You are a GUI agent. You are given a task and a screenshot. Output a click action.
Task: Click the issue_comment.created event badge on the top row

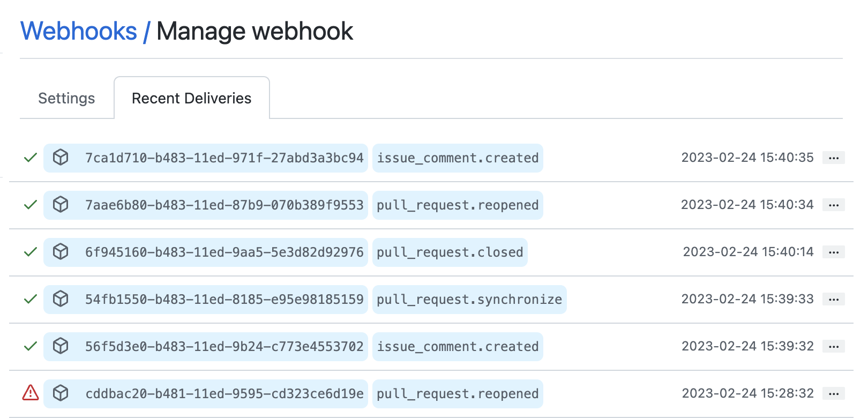458,158
